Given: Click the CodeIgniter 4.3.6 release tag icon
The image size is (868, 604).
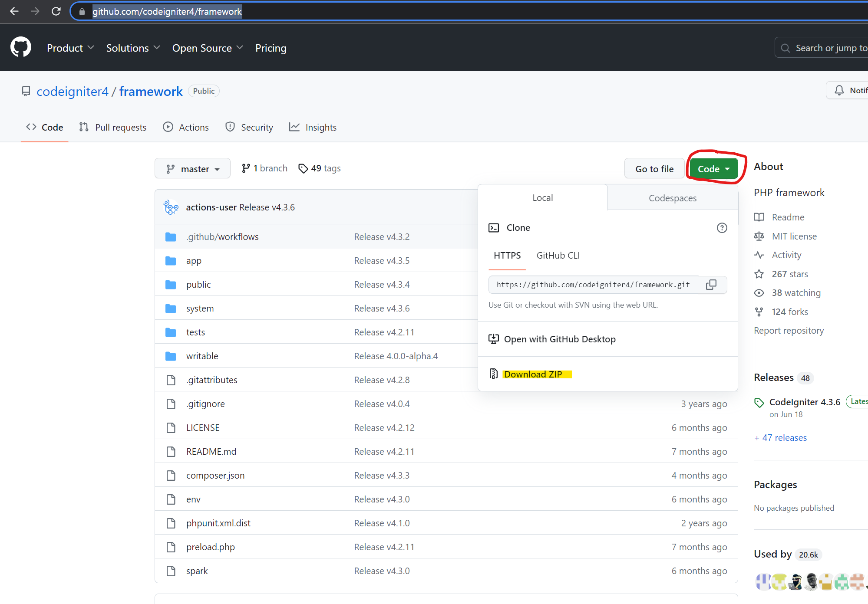Looking at the screenshot, I should point(759,403).
